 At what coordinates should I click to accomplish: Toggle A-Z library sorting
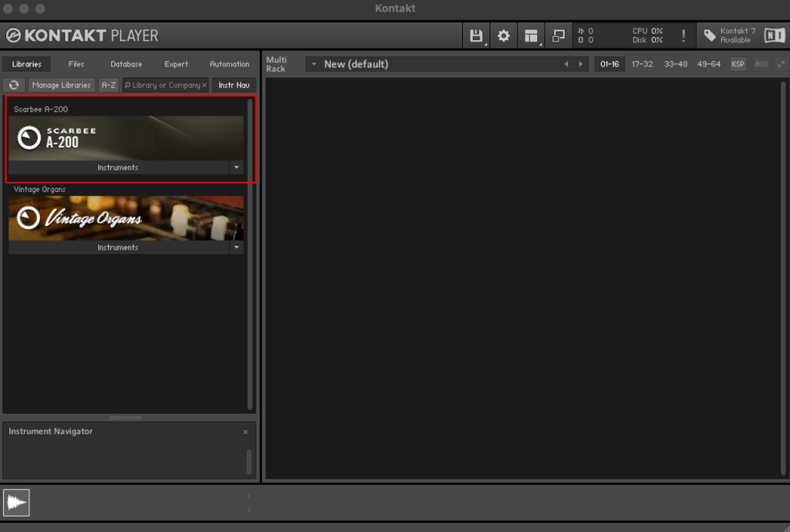tap(108, 85)
